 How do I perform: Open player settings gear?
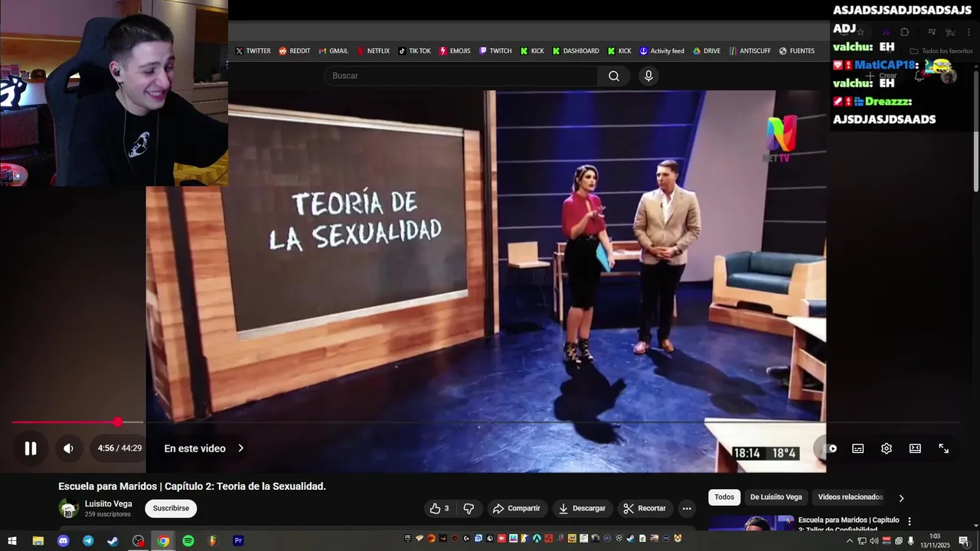click(x=887, y=448)
